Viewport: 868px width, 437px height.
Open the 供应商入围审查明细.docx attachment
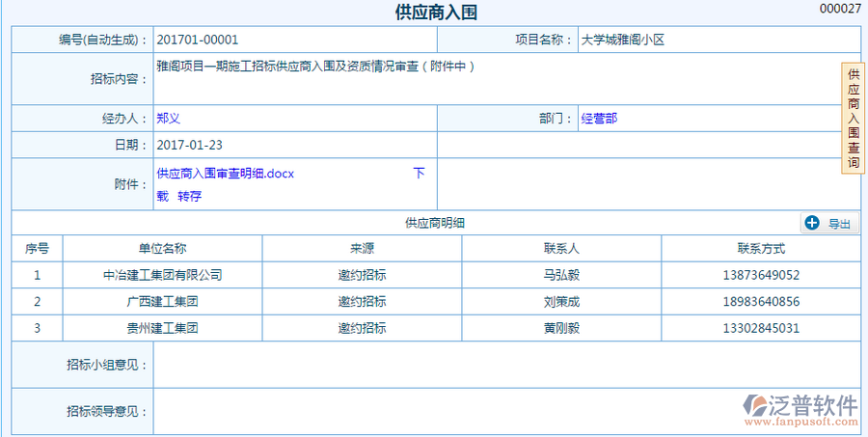225,174
